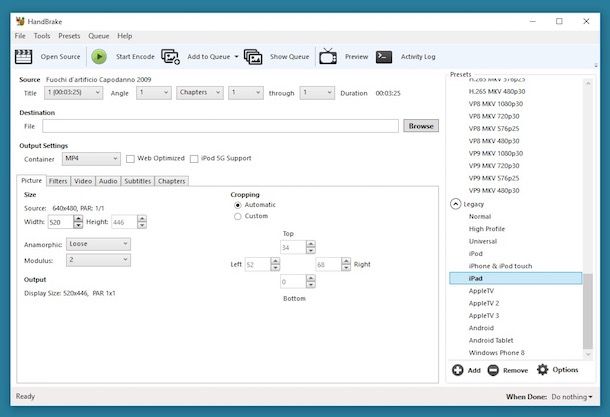The height and width of the screenshot is (417, 610).
Task: Select the Custom cropping radio button
Action: (237, 216)
